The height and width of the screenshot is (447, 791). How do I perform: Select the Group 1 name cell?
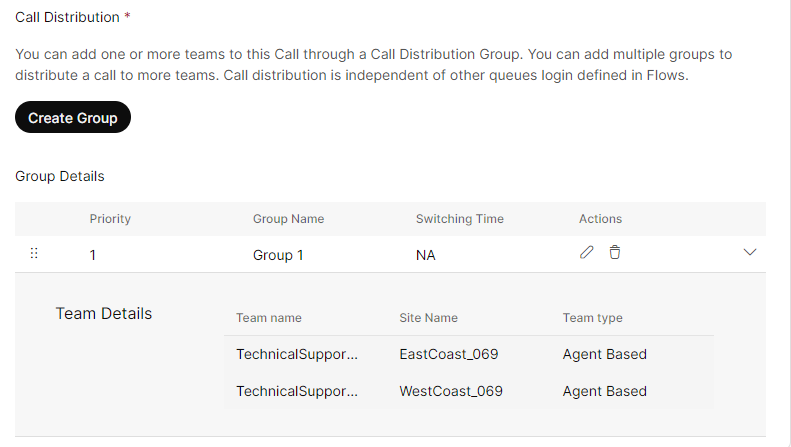(x=278, y=255)
